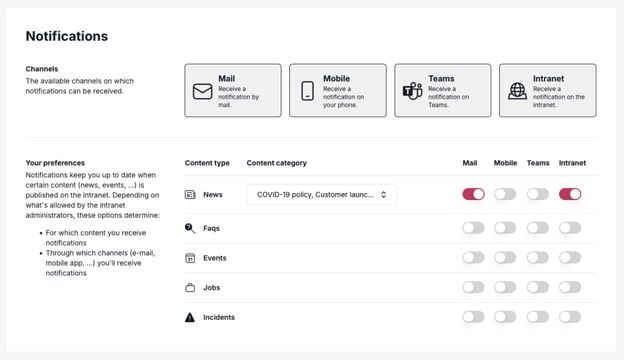Screen dimensions: 624x360
Task: Enable Mail notifications for Incidents
Action: tap(473, 317)
